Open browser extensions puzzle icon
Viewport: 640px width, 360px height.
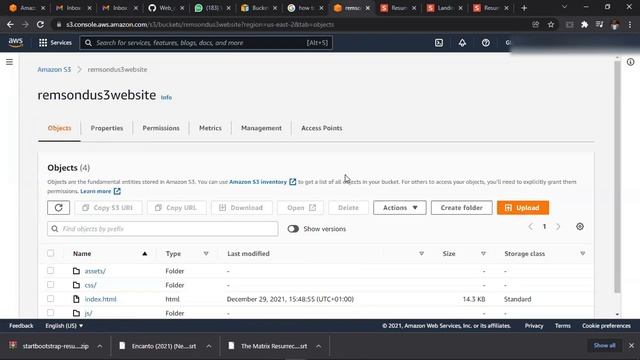pos(584,24)
